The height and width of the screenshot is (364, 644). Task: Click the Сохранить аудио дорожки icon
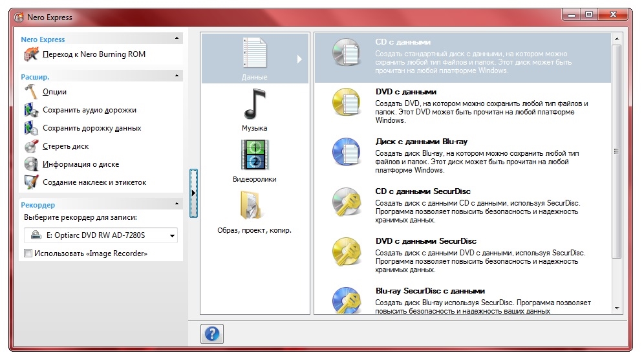point(31,110)
